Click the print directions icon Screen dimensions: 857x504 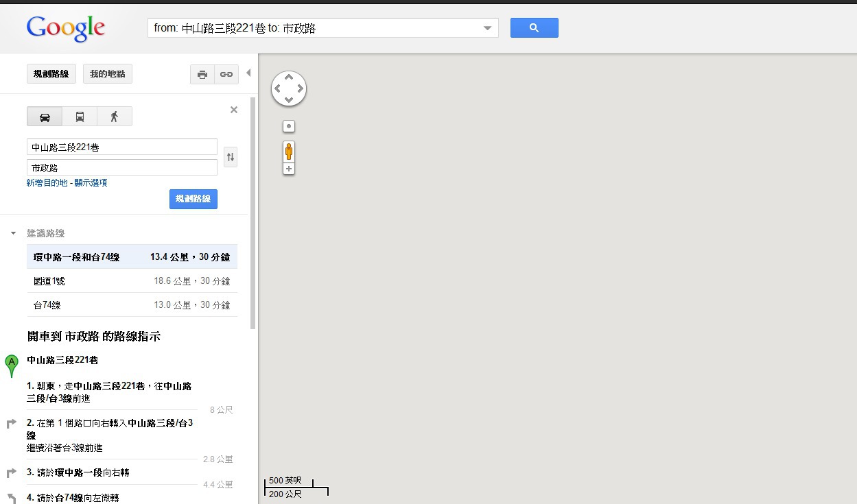(202, 75)
